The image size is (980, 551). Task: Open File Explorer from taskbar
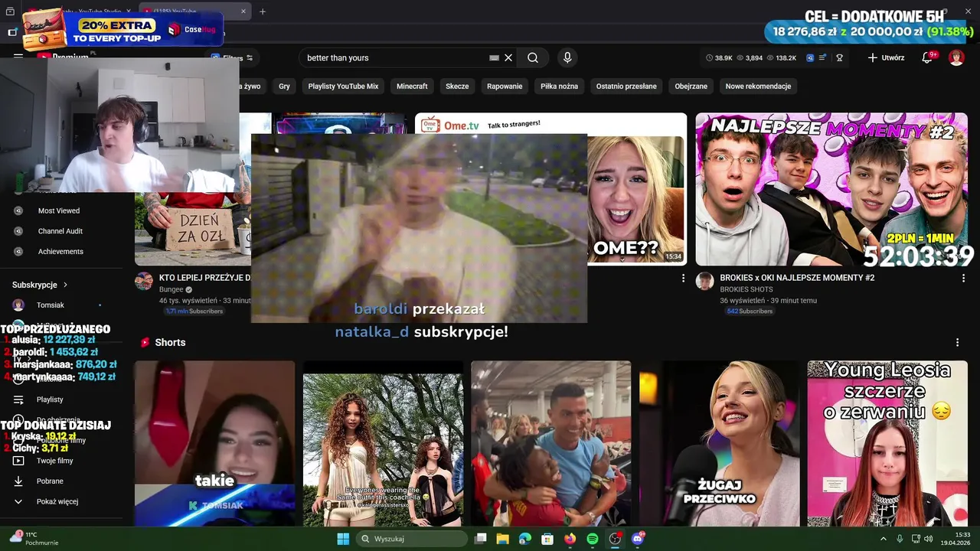[503, 539]
